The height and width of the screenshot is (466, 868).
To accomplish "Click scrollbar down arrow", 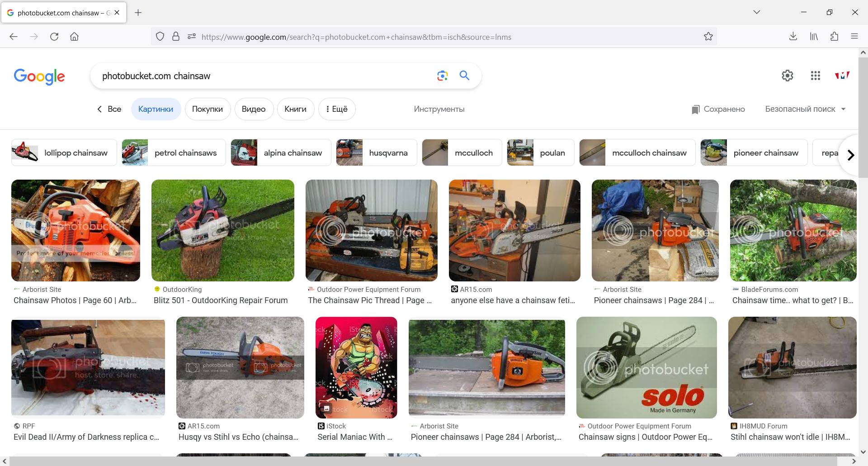I will click(x=863, y=452).
